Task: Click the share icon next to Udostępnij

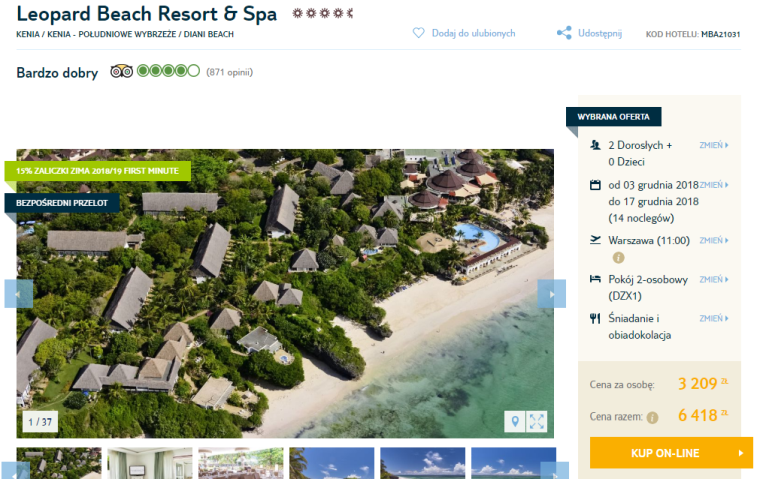Action: [x=564, y=33]
